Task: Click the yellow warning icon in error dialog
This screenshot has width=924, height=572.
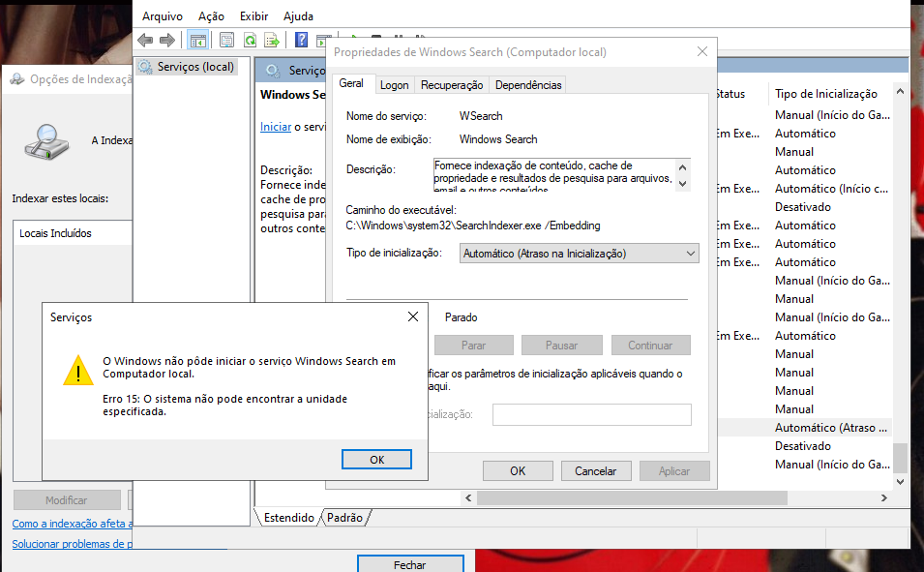Action: (x=78, y=371)
